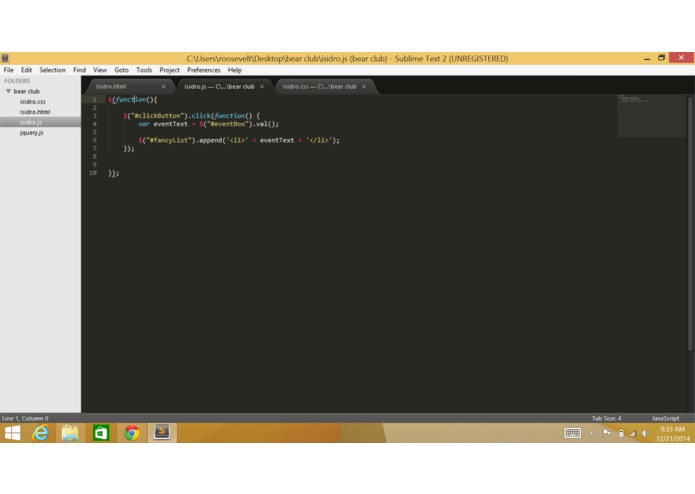Switch to the isidro.html tab
695x494 pixels.
coord(111,86)
